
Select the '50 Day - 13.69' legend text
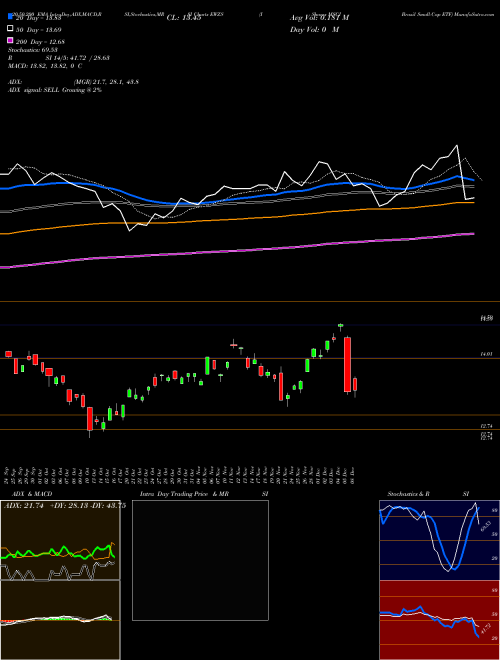click(39, 29)
